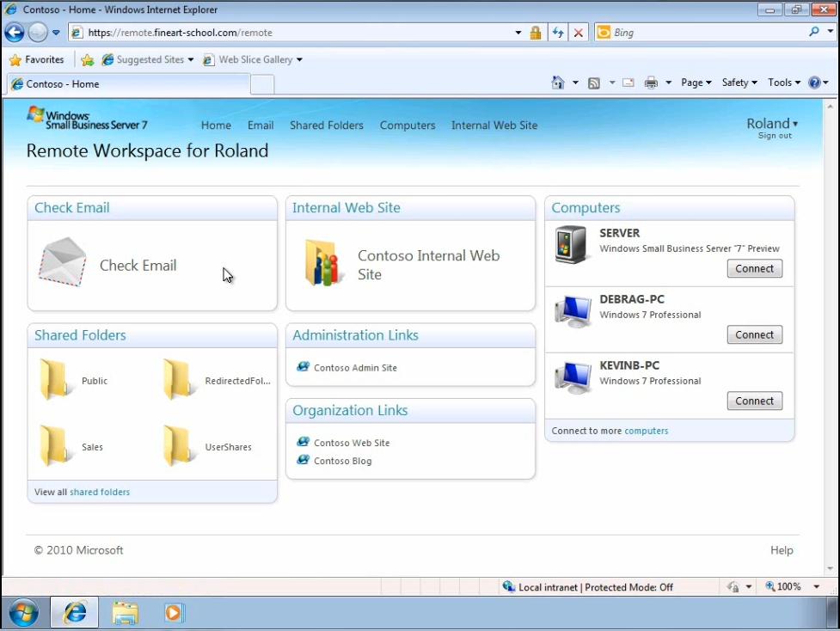Image resolution: width=840 pixels, height=631 pixels.
Task: Click the Help link in page footer
Action: (x=782, y=550)
